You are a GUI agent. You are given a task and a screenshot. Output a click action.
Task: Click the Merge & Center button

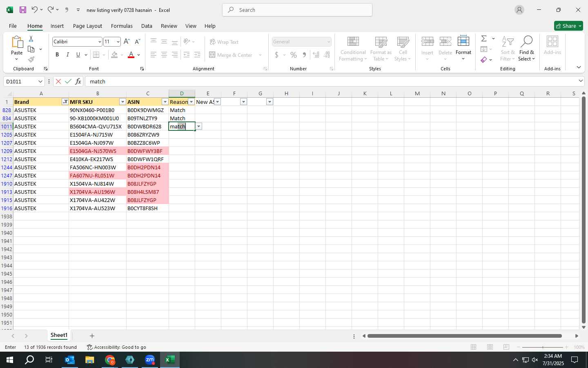pos(231,55)
